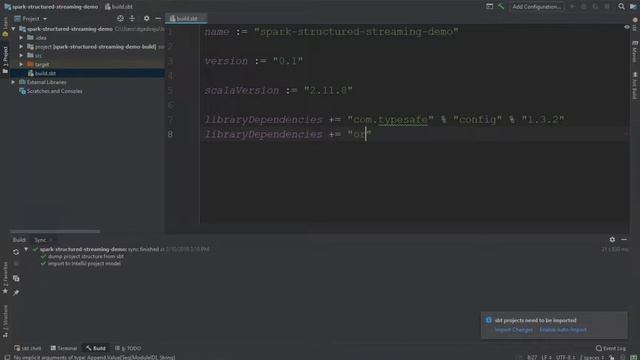Open the Project view dropdown
The image size is (640, 360).
[x=31, y=19]
